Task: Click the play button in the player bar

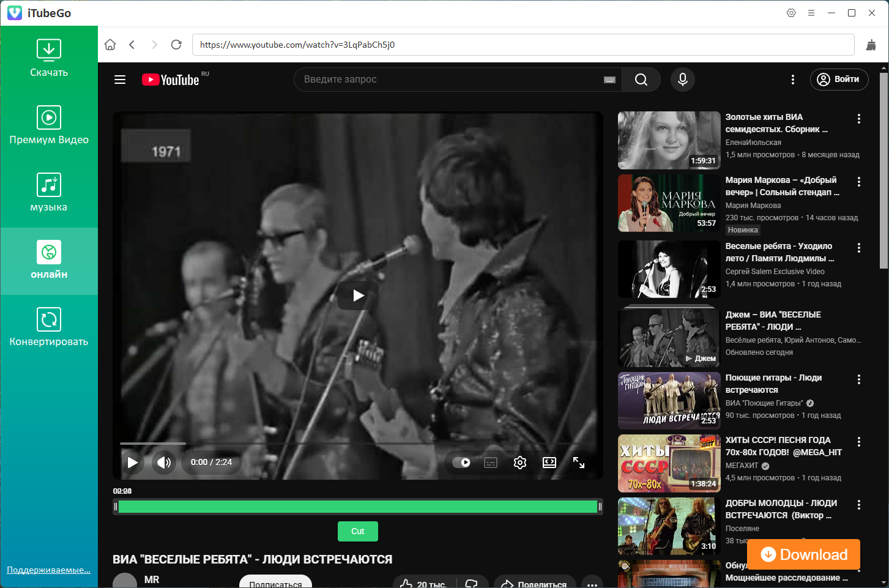Action: pyautogui.click(x=132, y=463)
